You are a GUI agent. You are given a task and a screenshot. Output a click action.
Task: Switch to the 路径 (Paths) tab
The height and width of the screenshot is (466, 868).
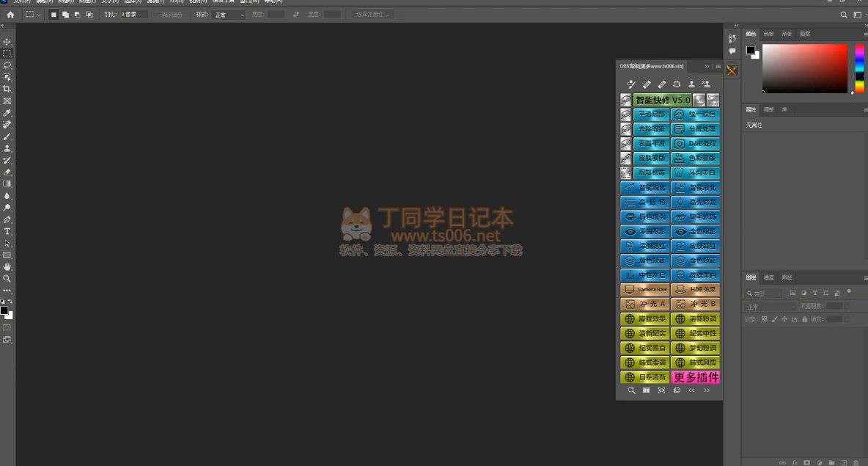(787, 277)
